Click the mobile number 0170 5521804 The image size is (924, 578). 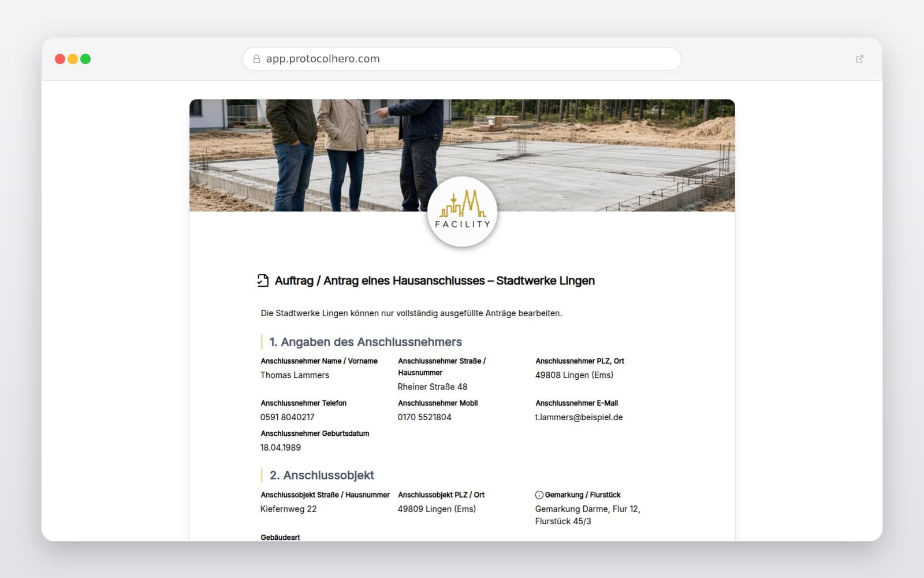click(424, 417)
